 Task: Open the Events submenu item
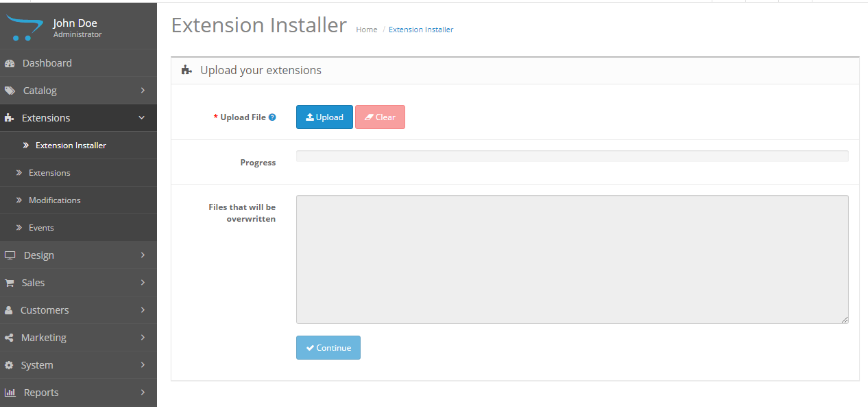pos(41,228)
